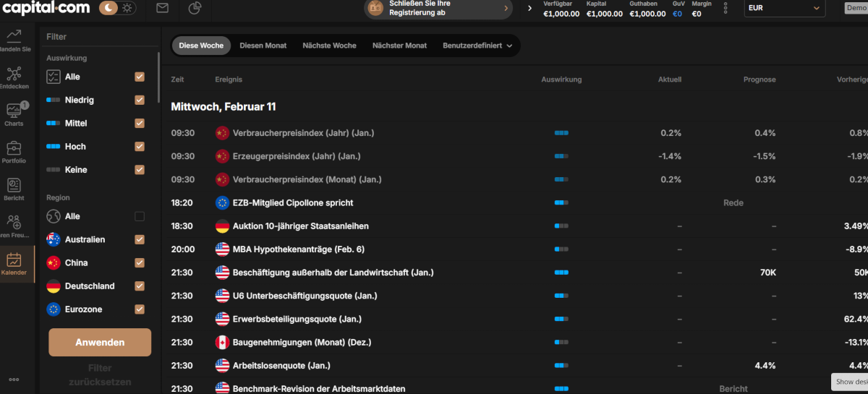The width and height of the screenshot is (868, 394).
Task: Open the Portfolio briefcase icon
Action: coord(14,149)
